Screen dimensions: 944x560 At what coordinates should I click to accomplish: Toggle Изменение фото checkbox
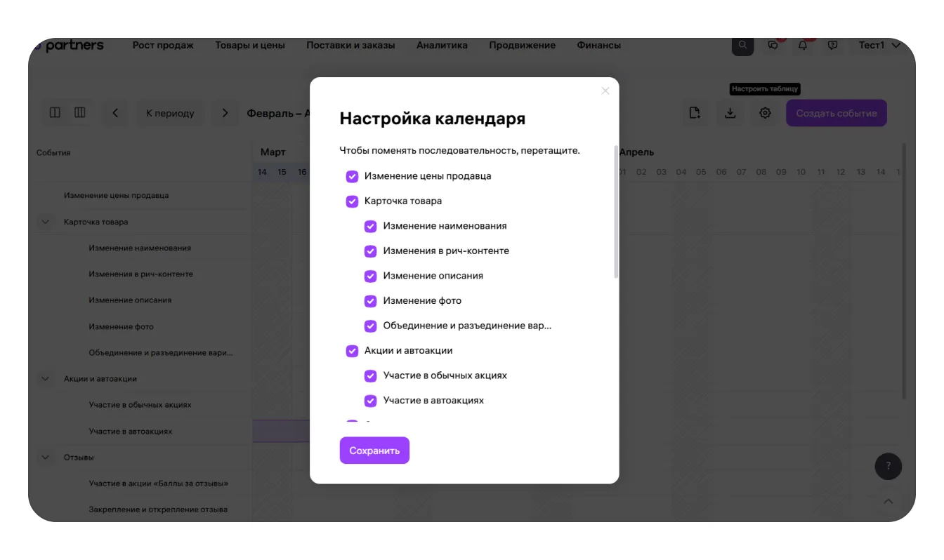370,301
